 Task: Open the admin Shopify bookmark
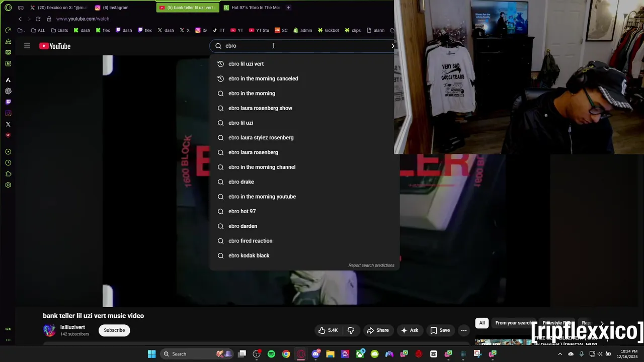tap(302, 30)
